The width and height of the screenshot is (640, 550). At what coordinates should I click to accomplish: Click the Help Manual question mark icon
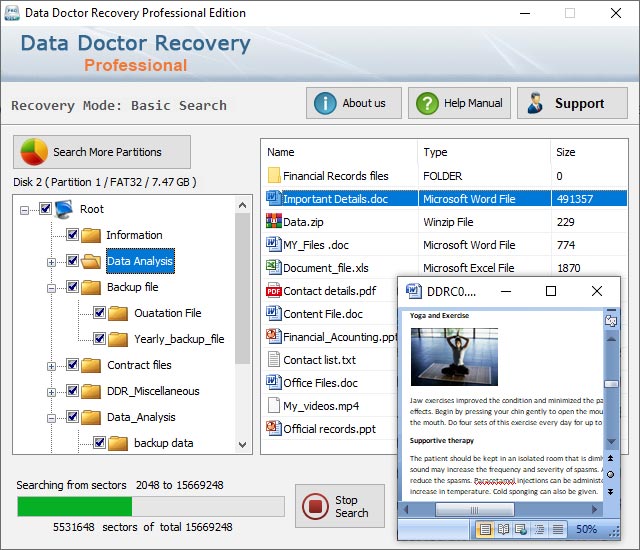click(427, 103)
